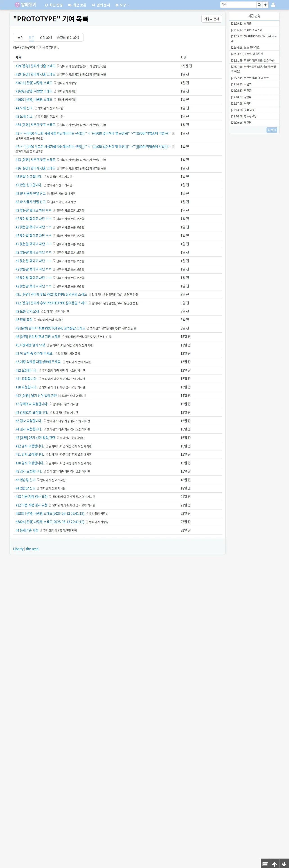Viewport: 289px width, 868px height.
Task: Switch to the 문서 tab
Action: (20, 37)
